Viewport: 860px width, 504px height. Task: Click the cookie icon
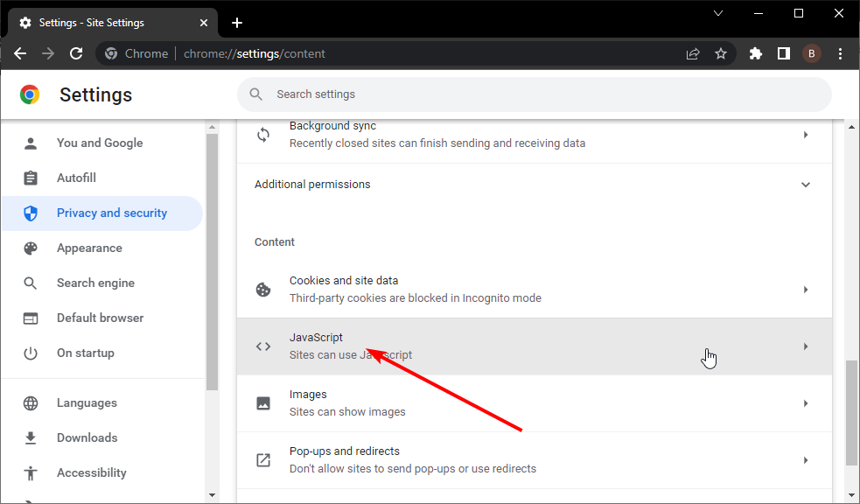[263, 290]
